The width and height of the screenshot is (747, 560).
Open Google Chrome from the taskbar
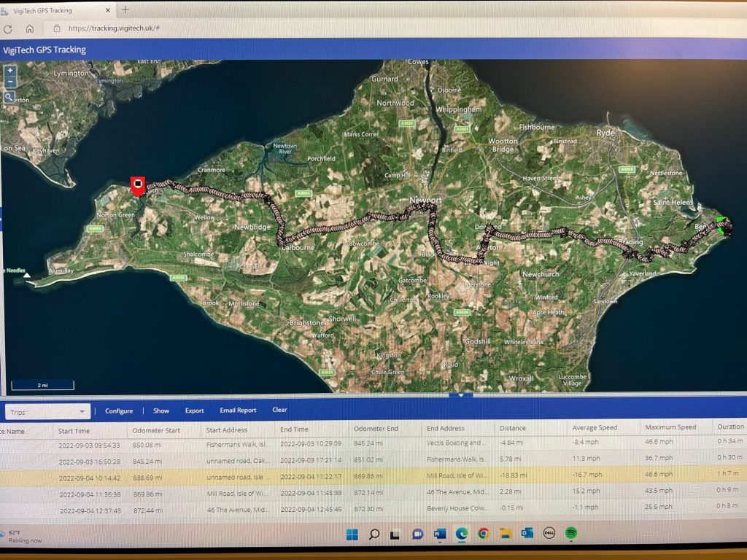tap(483, 534)
